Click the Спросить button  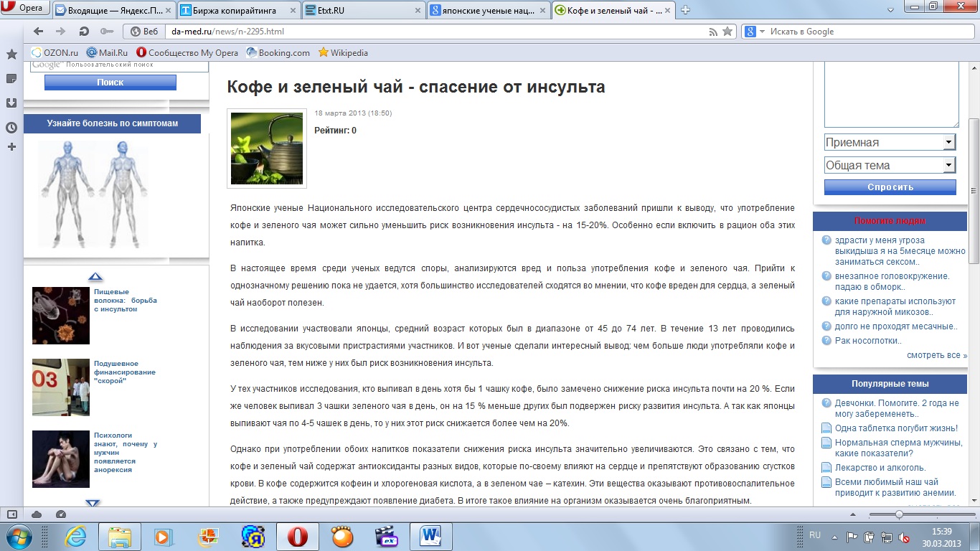coord(890,187)
